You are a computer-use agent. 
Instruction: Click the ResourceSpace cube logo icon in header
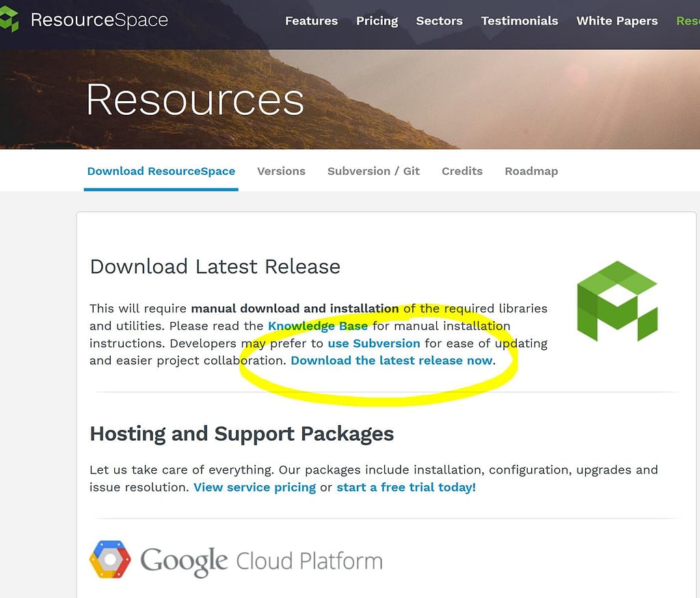pyautogui.click(x=8, y=18)
